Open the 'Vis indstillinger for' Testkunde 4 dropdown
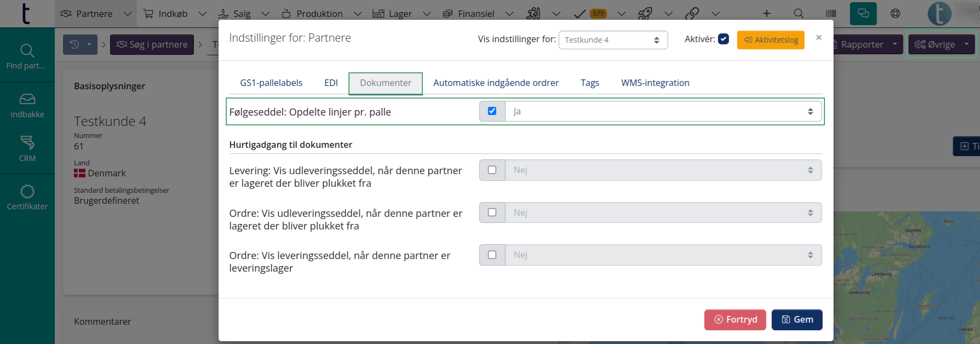Screen dimensions: 980x344 pos(612,40)
